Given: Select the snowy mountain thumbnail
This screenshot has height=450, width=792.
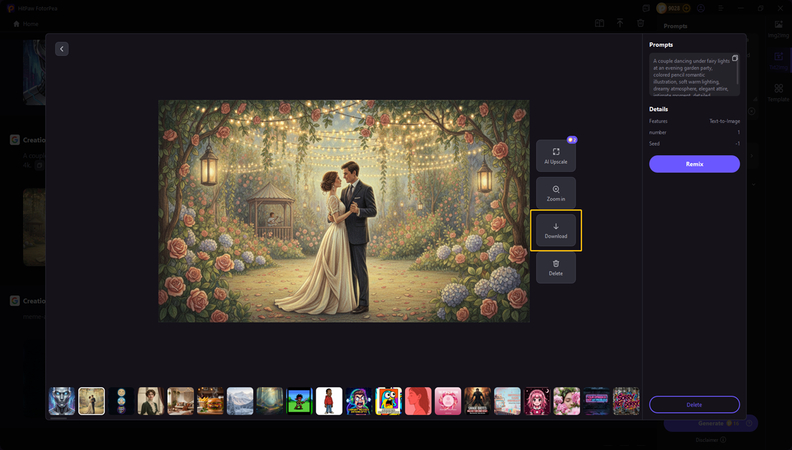Looking at the screenshot, I should pyautogui.click(x=240, y=401).
